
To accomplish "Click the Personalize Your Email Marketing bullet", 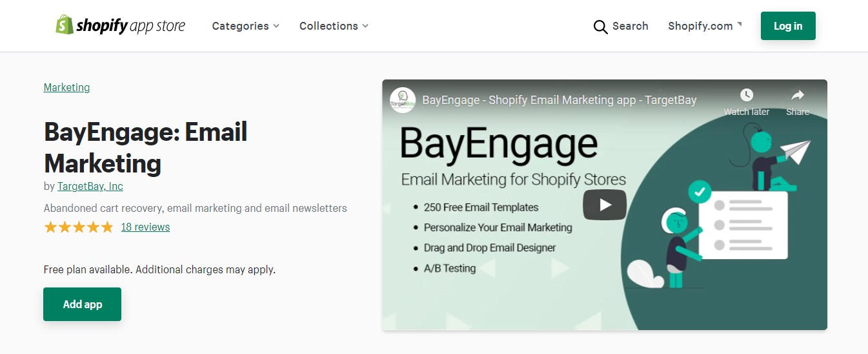I will [x=498, y=227].
